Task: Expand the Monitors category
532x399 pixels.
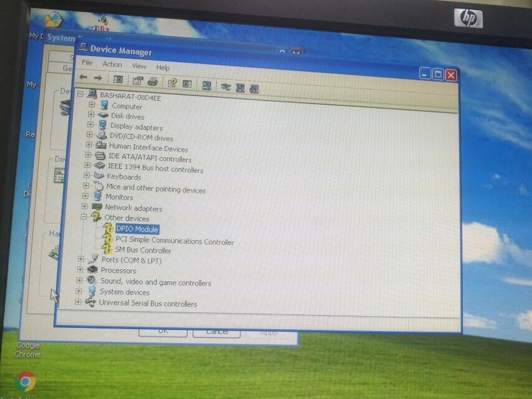Action: pyautogui.click(x=85, y=196)
